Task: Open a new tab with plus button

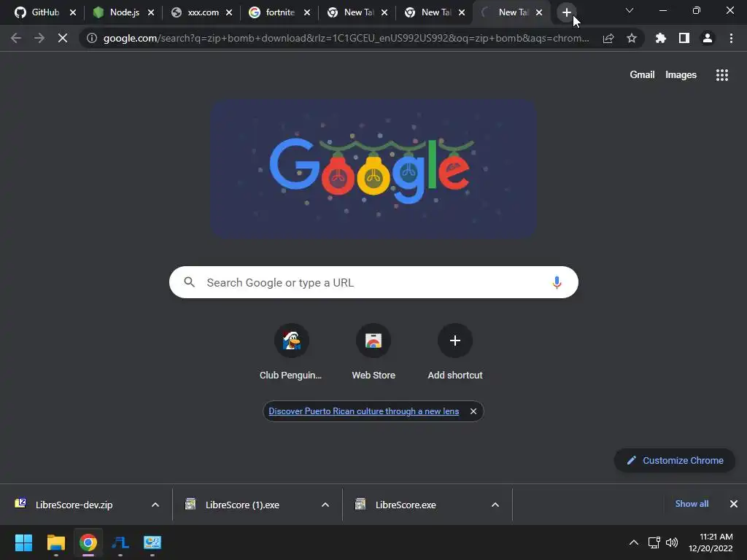Action: click(x=566, y=12)
